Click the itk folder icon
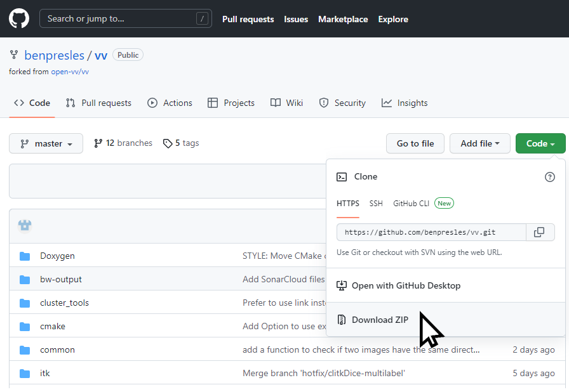The height and width of the screenshot is (392, 569). tap(25, 374)
